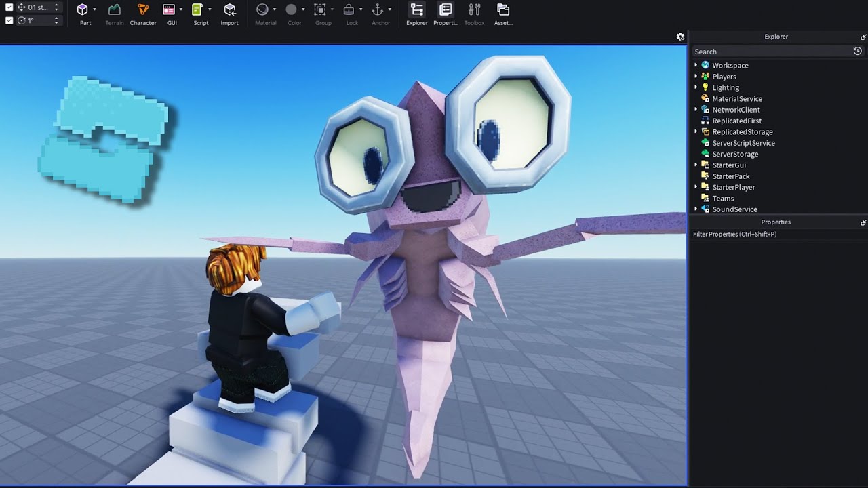Click the Color circle swatch

291,9
